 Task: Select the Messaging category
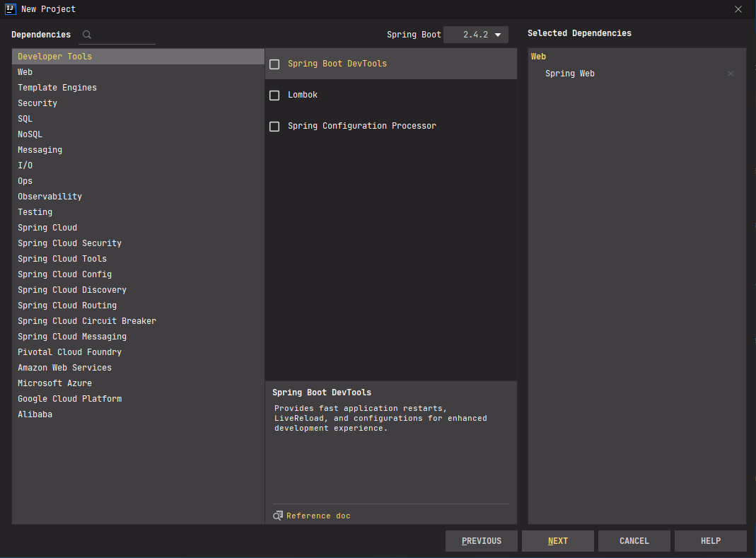[139, 149]
